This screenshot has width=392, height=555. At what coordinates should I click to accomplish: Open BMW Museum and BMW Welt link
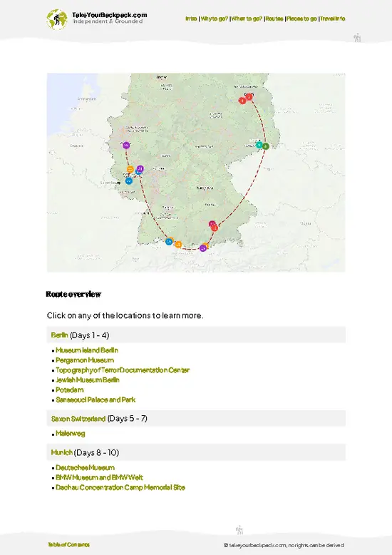[99, 477]
